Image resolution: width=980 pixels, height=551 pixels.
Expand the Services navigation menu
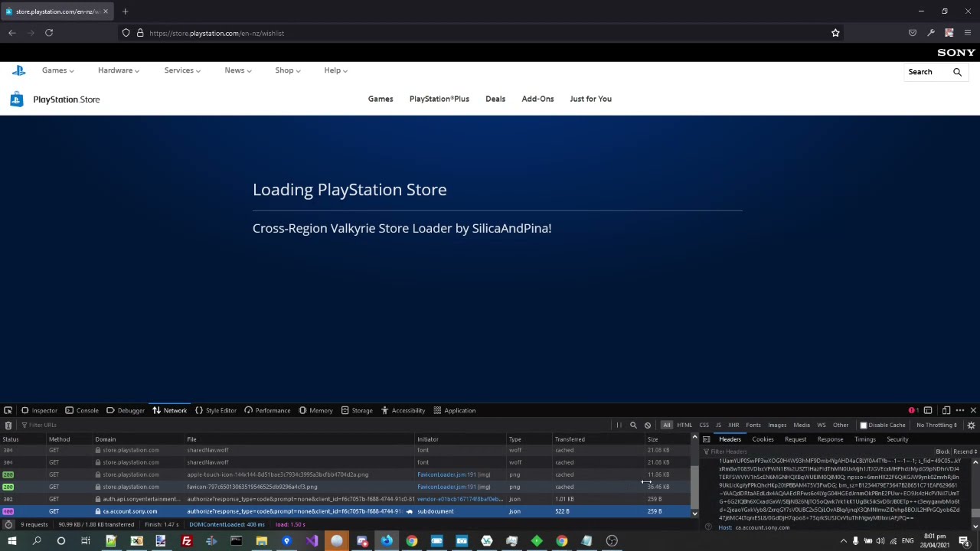(x=182, y=70)
